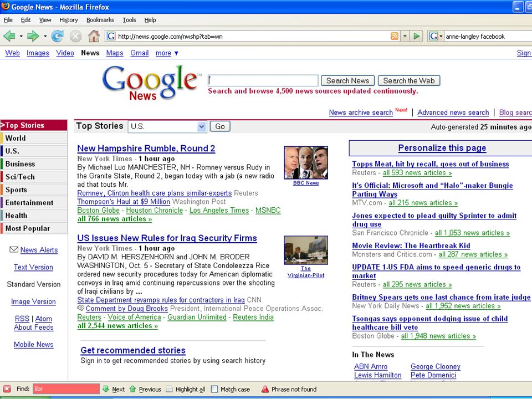
Task: Click the browser Back arrow
Action: [9, 36]
